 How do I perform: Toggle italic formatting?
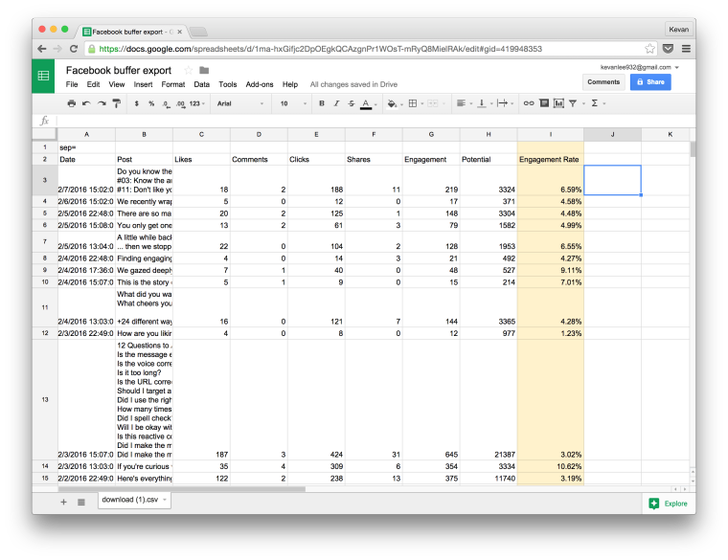click(336, 103)
